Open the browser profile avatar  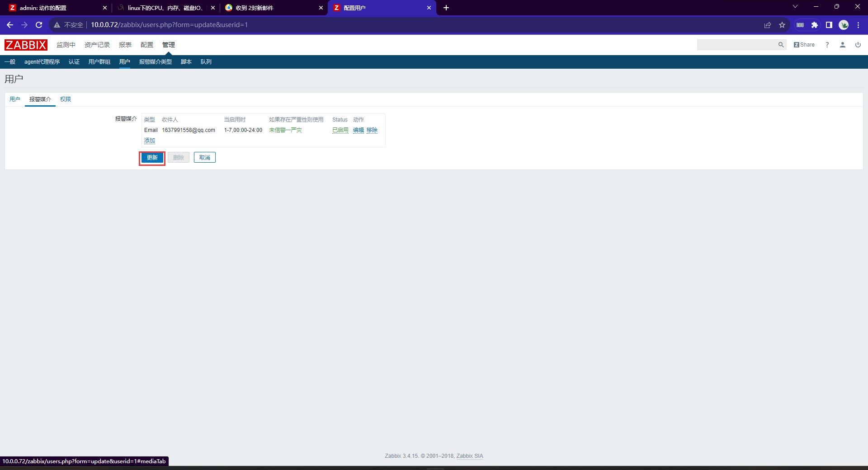click(844, 25)
